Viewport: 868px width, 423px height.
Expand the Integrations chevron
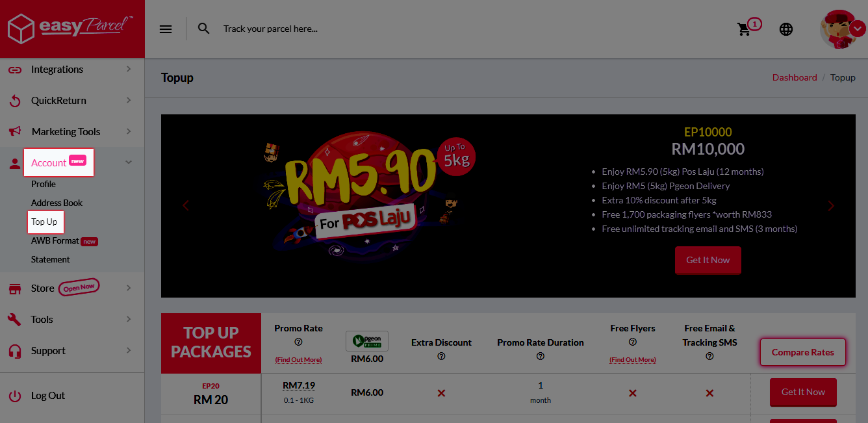click(129, 69)
